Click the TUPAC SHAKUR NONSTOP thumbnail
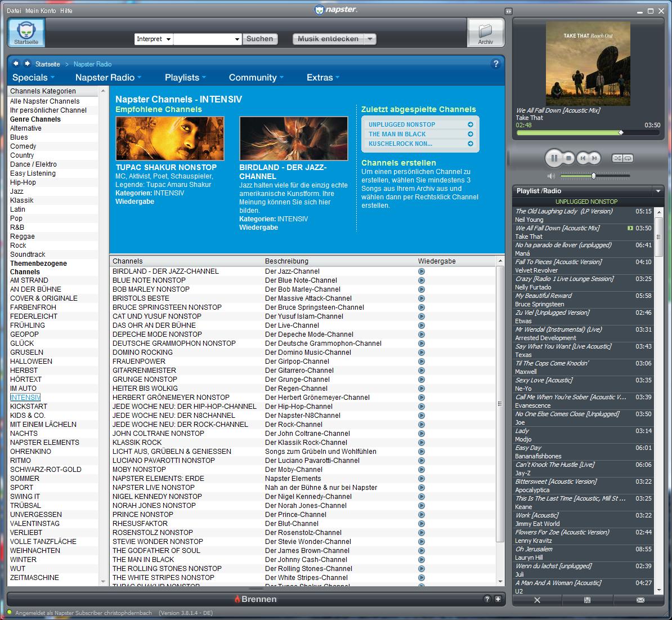This screenshot has width=672, height=620. pyautogui.click(x=170, y=139)
